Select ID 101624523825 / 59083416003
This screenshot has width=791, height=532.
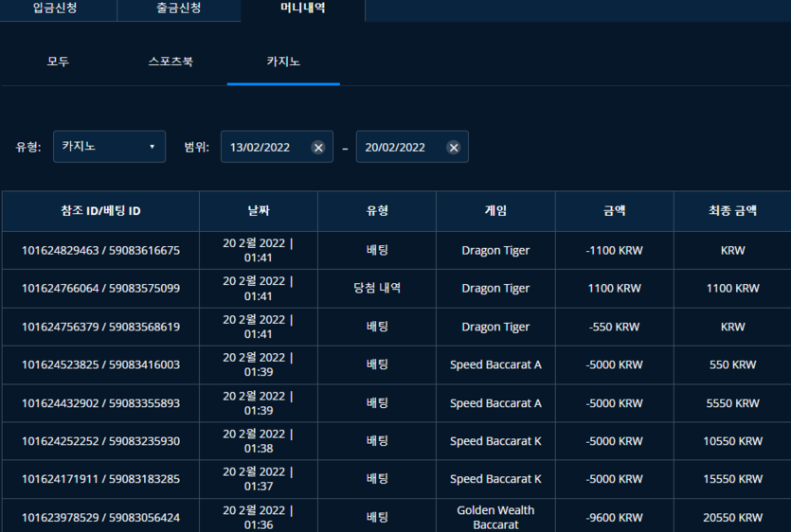coord(101,364)
